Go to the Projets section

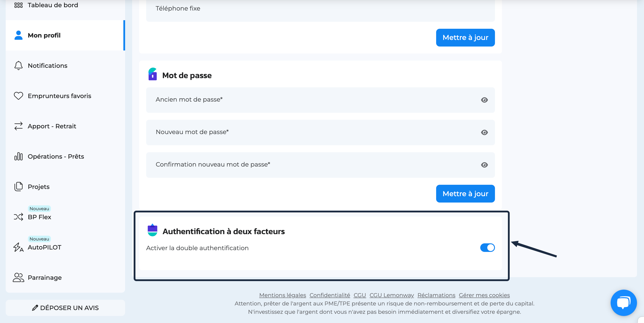click(65, 187)
